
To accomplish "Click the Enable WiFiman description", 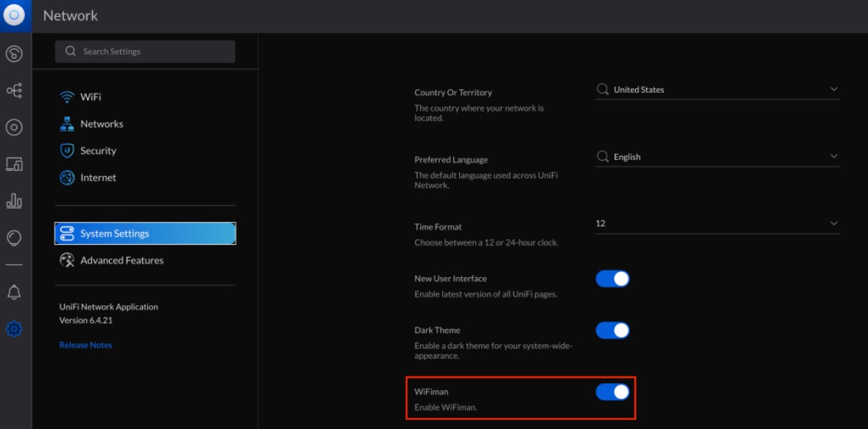I will (446, 408).
